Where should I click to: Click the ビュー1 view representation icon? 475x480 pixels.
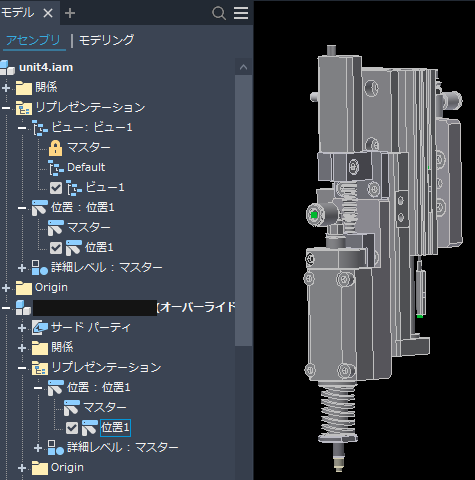coord(74,188)
